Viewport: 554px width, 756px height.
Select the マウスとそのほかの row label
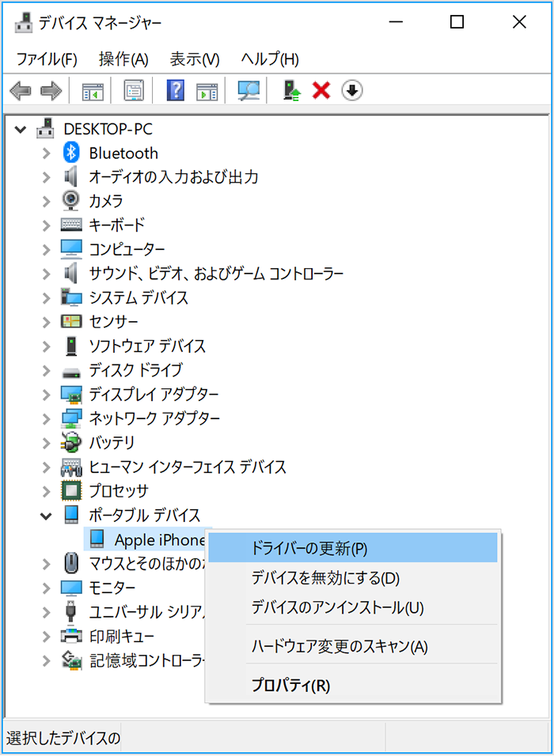[147, 563]
